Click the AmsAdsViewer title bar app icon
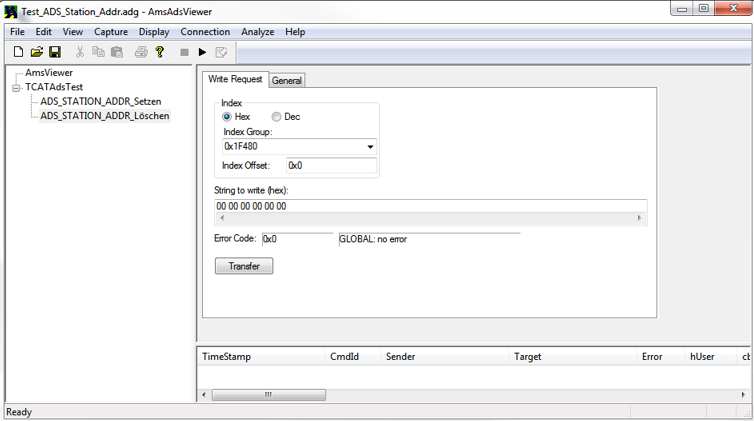Viewport: 754px width, 421px height. (11, 12)
